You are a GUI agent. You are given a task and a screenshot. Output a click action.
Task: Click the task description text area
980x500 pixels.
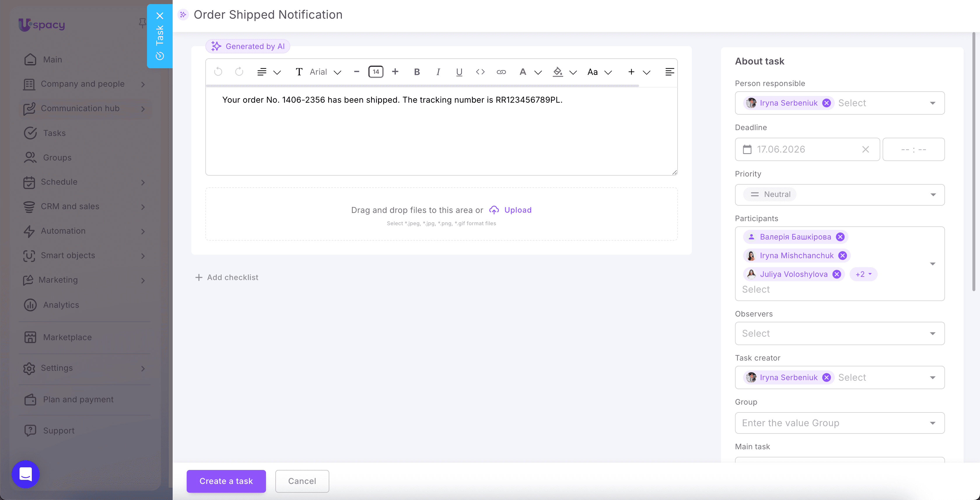(x=441, y=131)
